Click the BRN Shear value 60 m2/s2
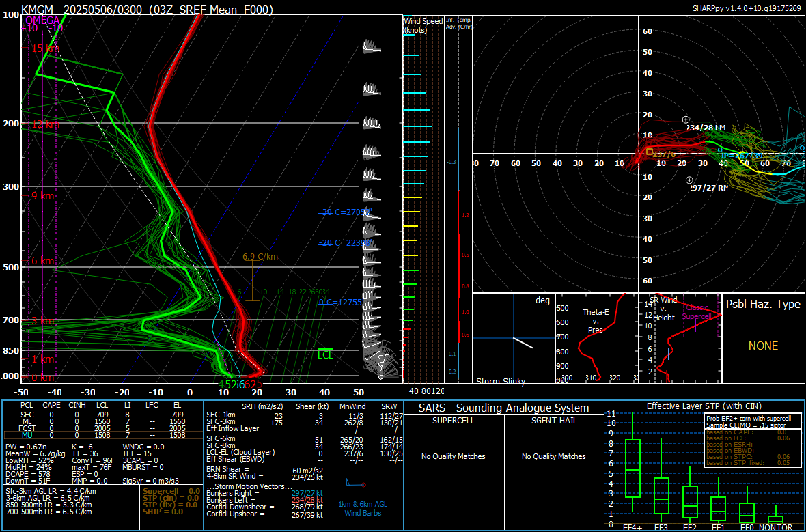This screenshot has width=806, height=532. tap(307, 471)
